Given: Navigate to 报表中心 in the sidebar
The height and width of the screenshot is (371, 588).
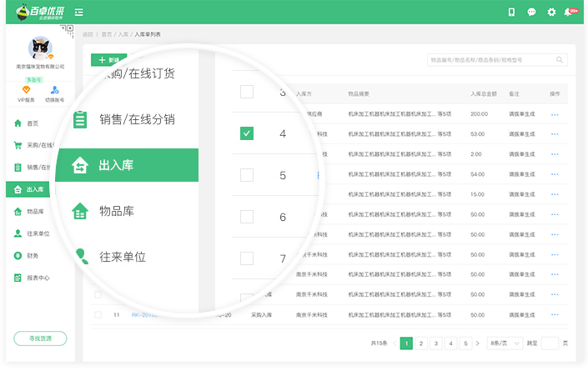Looking at the screenshot, I should tap(38, 278).
